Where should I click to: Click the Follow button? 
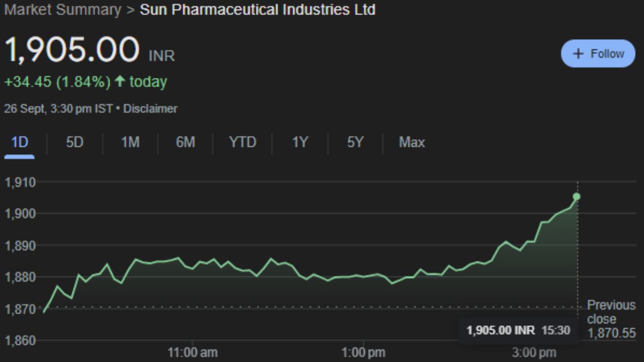tap(598, 53)
